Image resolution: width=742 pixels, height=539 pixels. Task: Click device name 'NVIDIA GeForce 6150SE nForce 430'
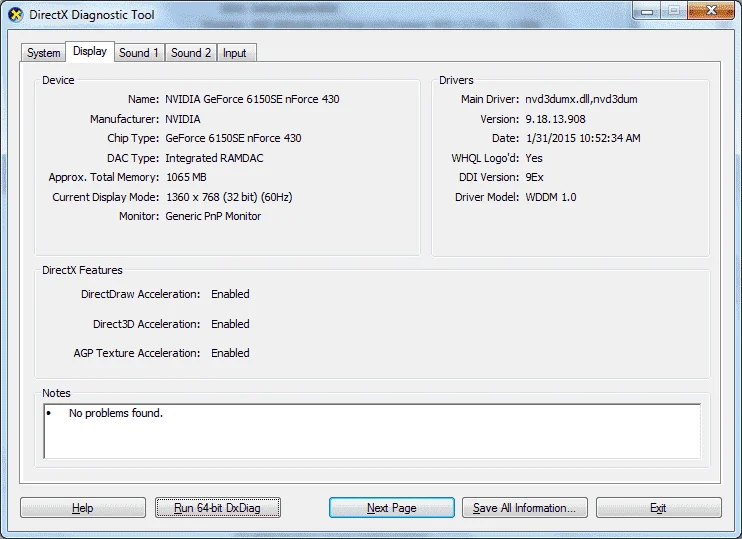point(252,99)
